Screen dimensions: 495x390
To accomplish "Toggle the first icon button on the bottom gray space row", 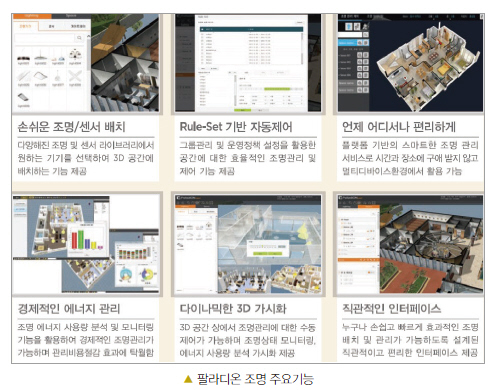I will [360, 90].
